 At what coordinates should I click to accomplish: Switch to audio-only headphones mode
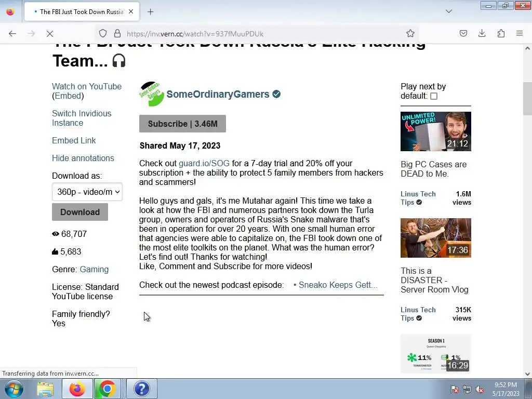click(x=119, y=61)
